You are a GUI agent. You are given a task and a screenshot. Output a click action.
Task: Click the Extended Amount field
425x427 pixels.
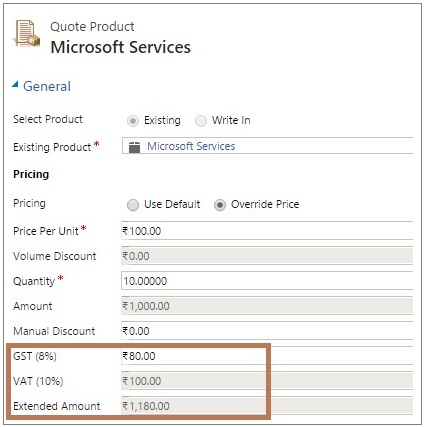[x=267, y=406]
